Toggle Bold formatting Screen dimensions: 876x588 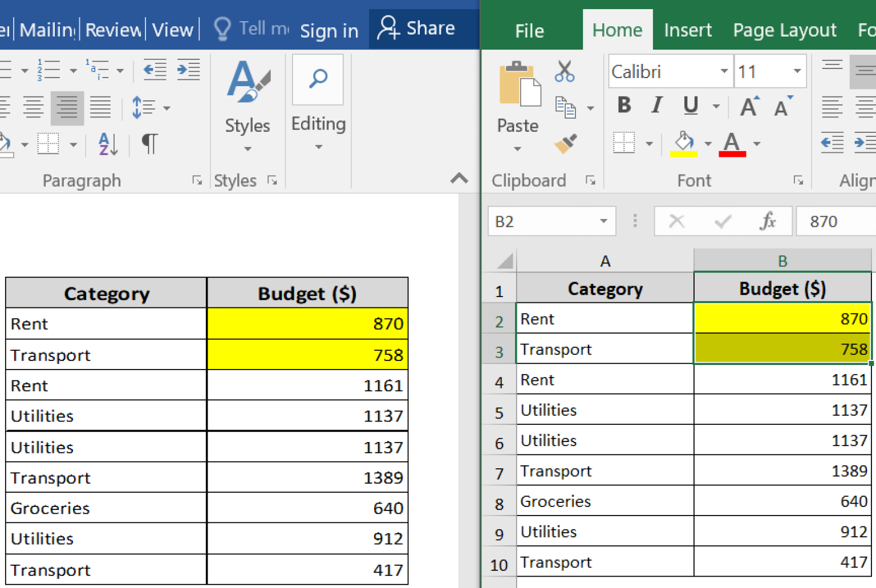(623, 106)
